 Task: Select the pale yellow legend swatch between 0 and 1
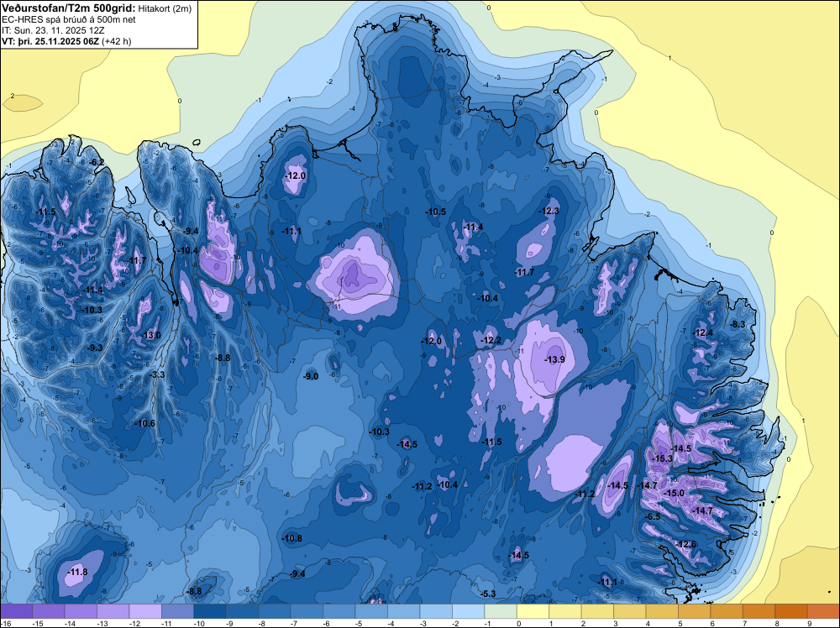pyautogui.click(x=533, y=611)
